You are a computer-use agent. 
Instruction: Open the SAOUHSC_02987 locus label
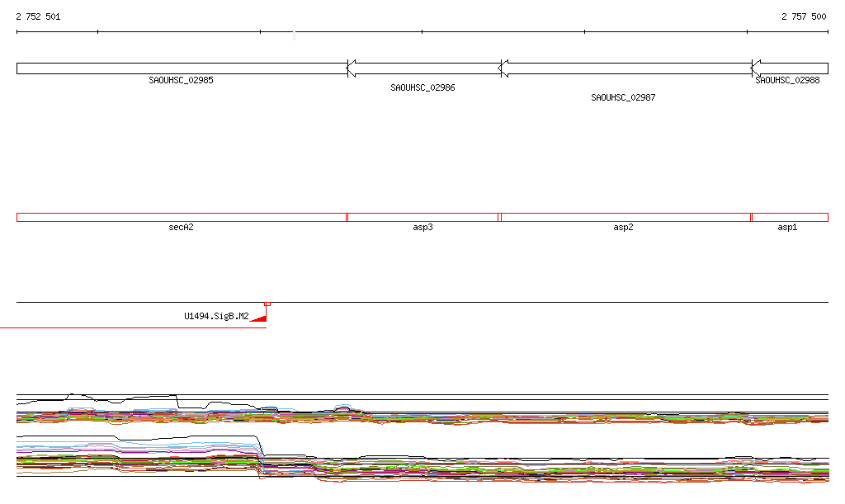623,97
